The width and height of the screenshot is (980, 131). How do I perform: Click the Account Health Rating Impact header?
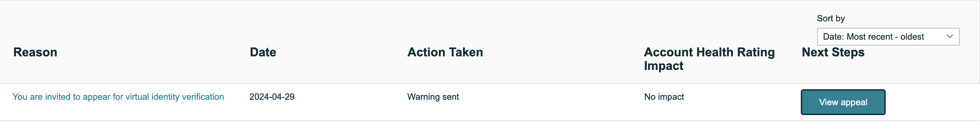coord(709,59)
